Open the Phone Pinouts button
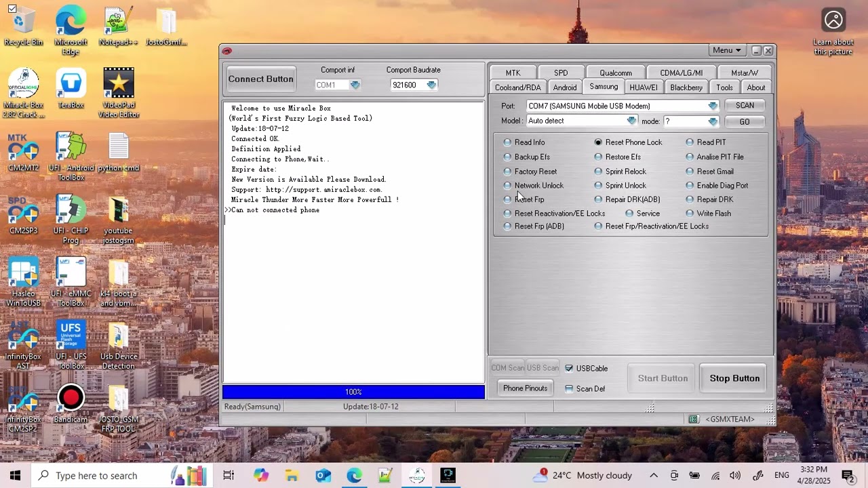Viewport: 868px width, 488px height. click(x=525, y=389)
